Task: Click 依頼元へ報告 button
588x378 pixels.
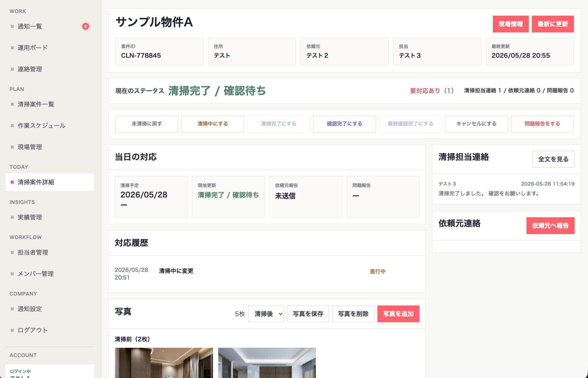Action: point(551,226)
